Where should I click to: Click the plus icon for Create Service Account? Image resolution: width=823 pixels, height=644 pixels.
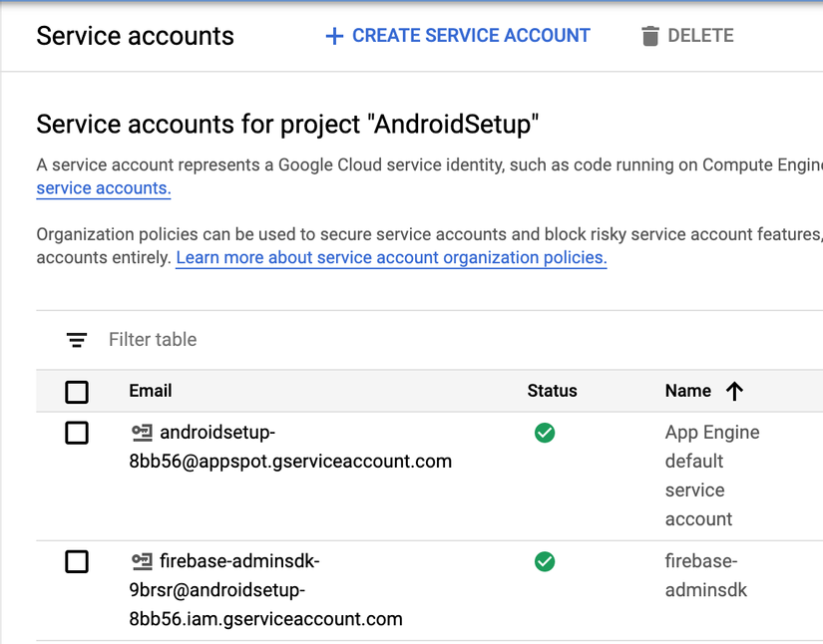pos(334,36)
